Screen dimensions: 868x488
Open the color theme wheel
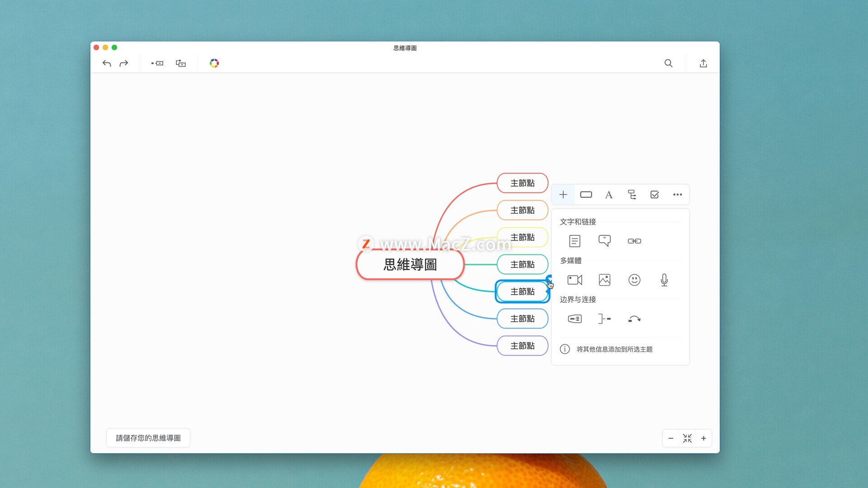click(214, 63)
